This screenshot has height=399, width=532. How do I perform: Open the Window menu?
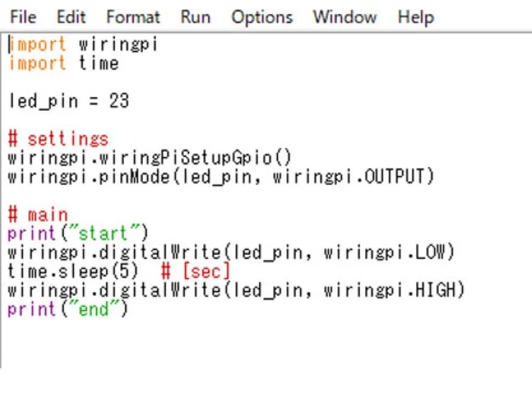point(345,17)
